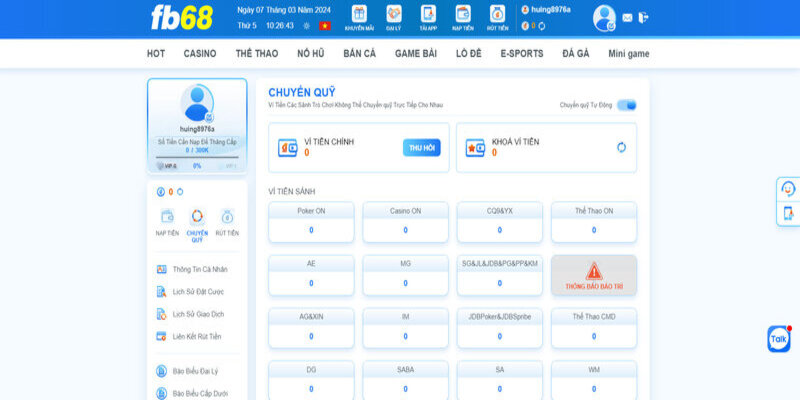This screenshot has width=800, height=400.
Task: Click the header user avatar
Action: (x=604, y=18)
